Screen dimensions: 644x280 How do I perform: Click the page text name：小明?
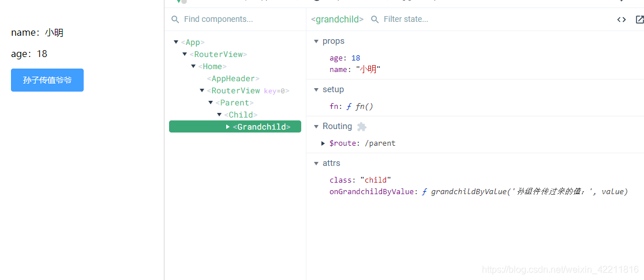click(38, 33)
